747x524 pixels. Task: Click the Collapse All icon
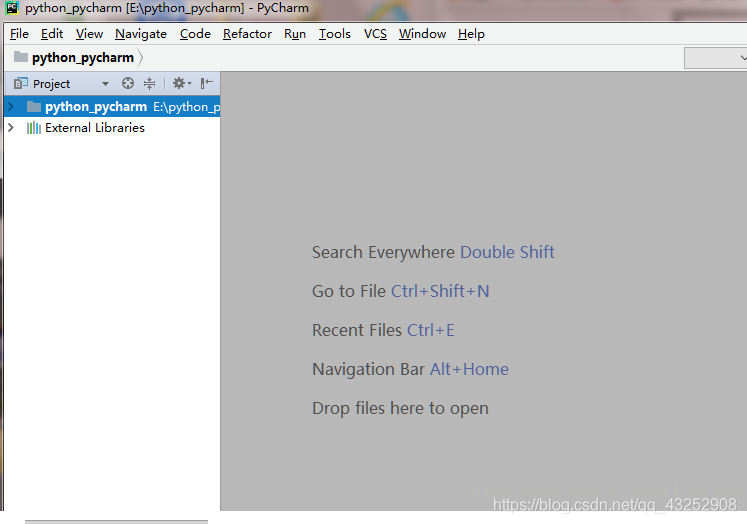(150, 83)
